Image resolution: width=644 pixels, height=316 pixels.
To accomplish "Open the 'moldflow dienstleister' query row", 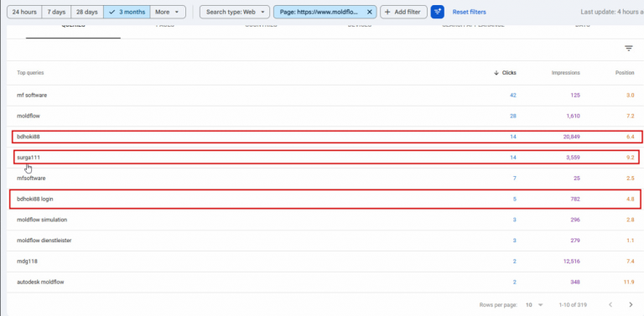I will point(325,240).
